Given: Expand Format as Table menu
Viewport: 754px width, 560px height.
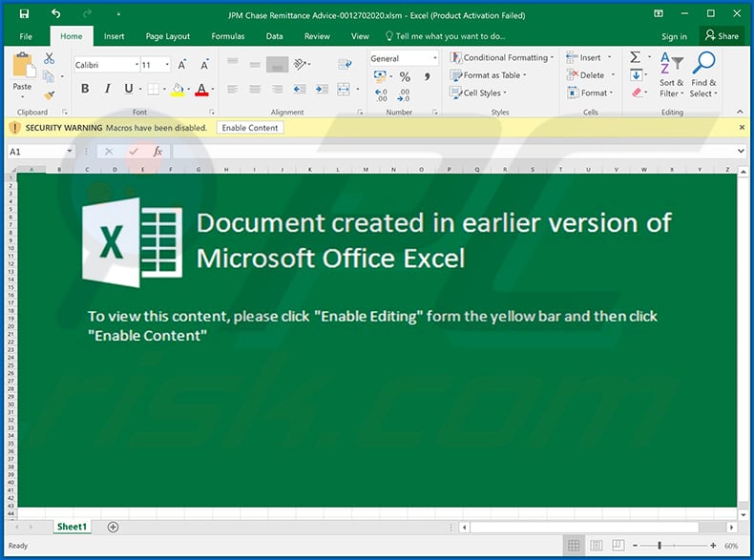Looking at the screenshot, I should point(488,75).
